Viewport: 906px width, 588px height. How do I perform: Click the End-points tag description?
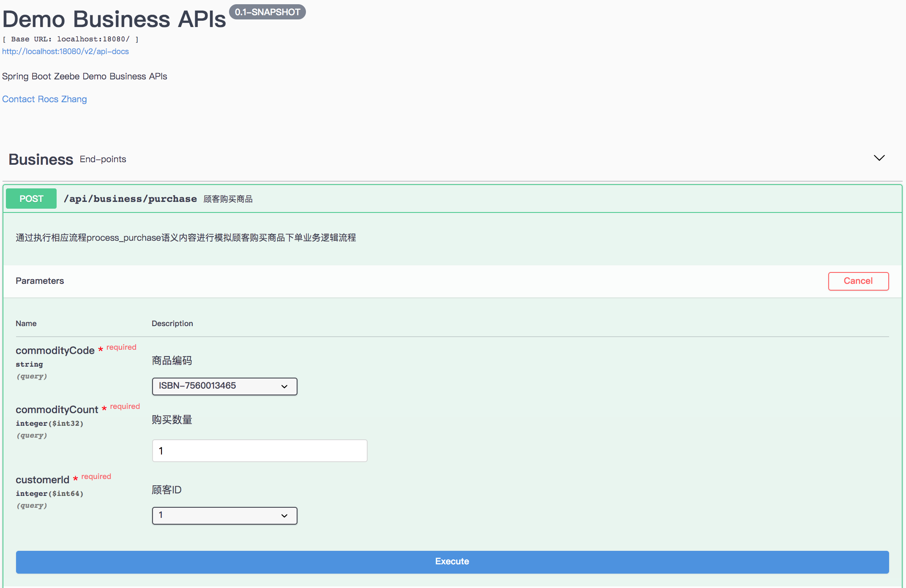click(x=103, y=159)
